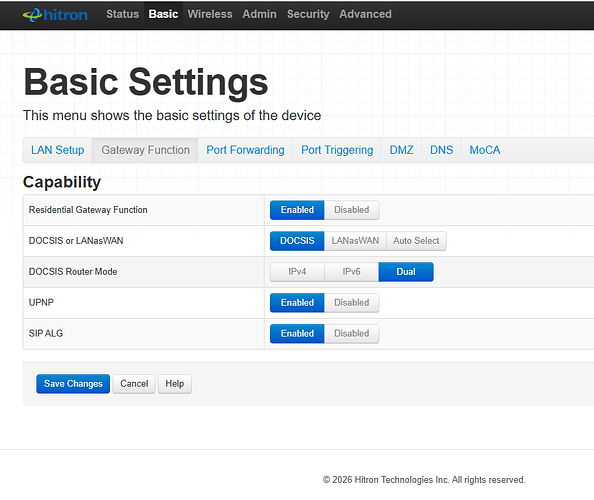
Task: Select the Gateway Function tab
Action: (x=145, y=150)
